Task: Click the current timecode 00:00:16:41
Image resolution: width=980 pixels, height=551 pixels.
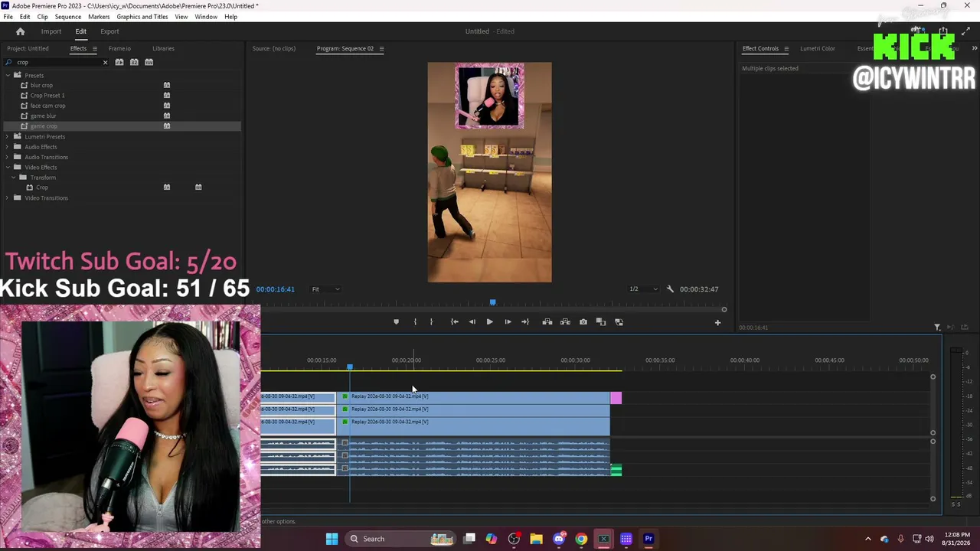Action: point(276,289)
